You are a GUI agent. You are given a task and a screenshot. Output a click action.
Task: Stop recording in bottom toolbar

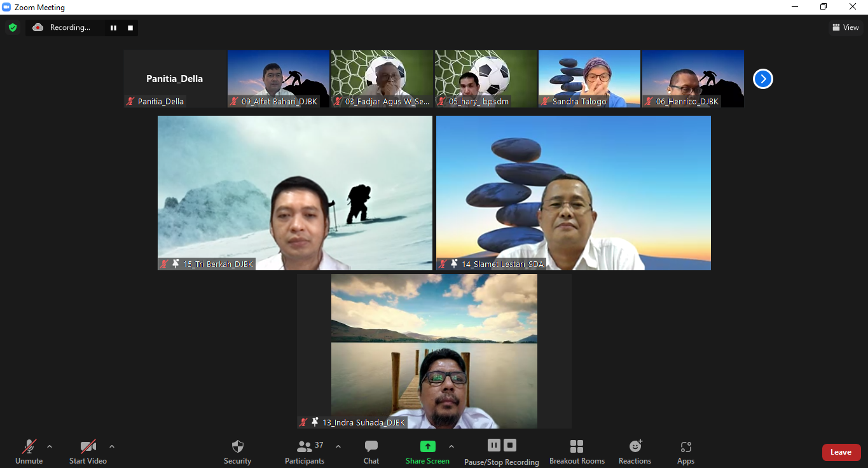pyautogui.click(x=510, y=445)
